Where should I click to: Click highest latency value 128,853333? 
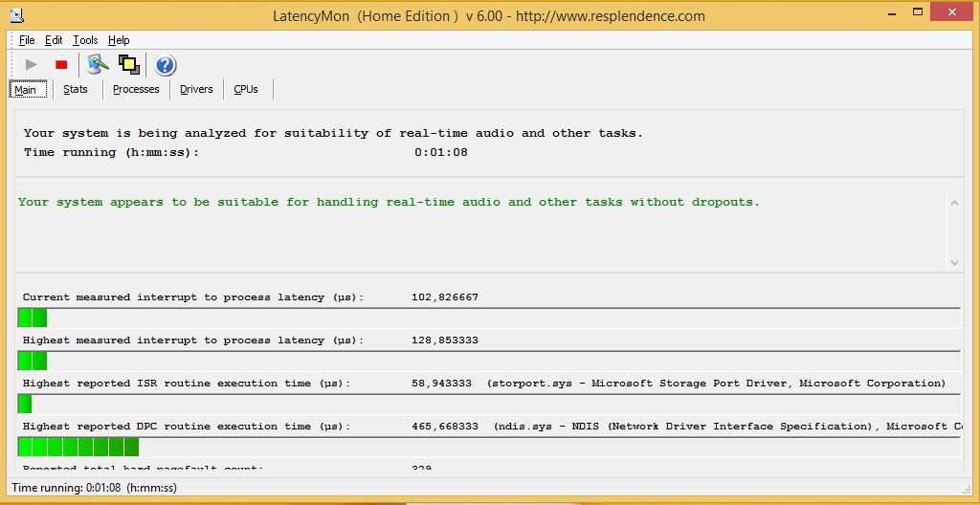(x=444, y=340)
